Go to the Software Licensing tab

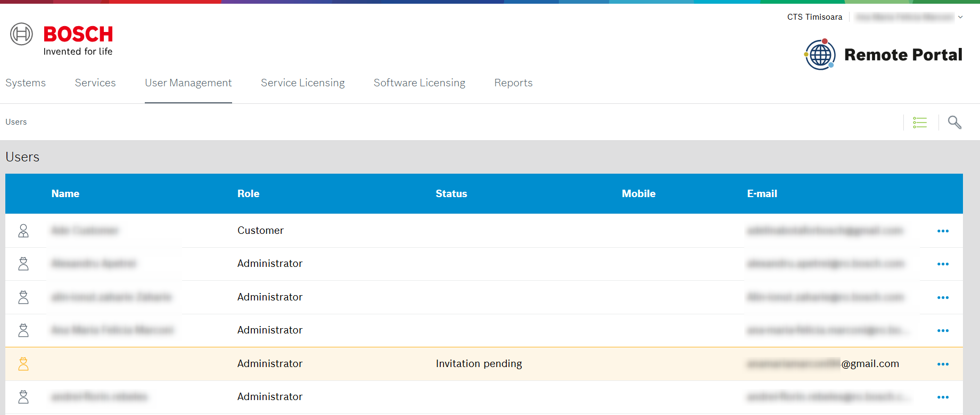(419, 83)
